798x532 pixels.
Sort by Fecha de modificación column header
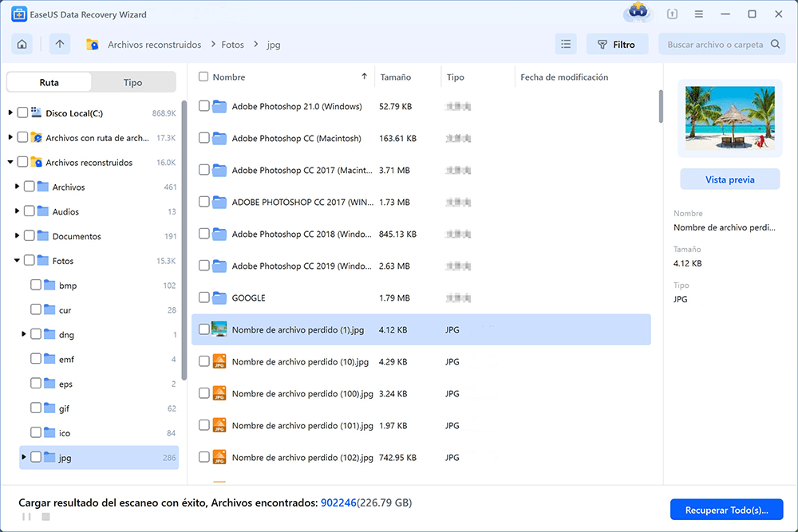pos(564,77)
